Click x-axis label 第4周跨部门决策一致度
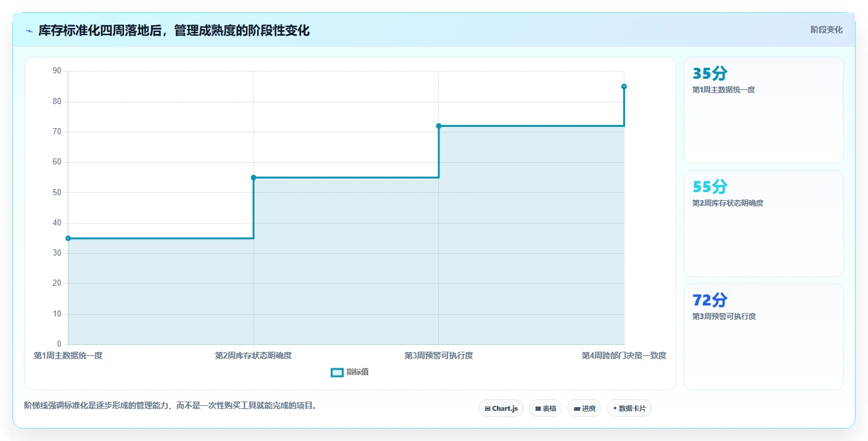 (624, 355)
